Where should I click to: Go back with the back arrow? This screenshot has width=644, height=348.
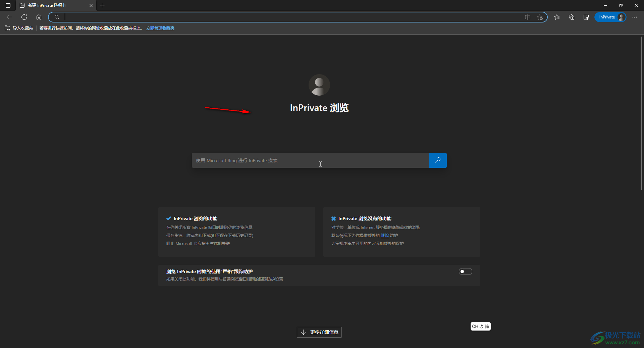[x=9, y=17]
